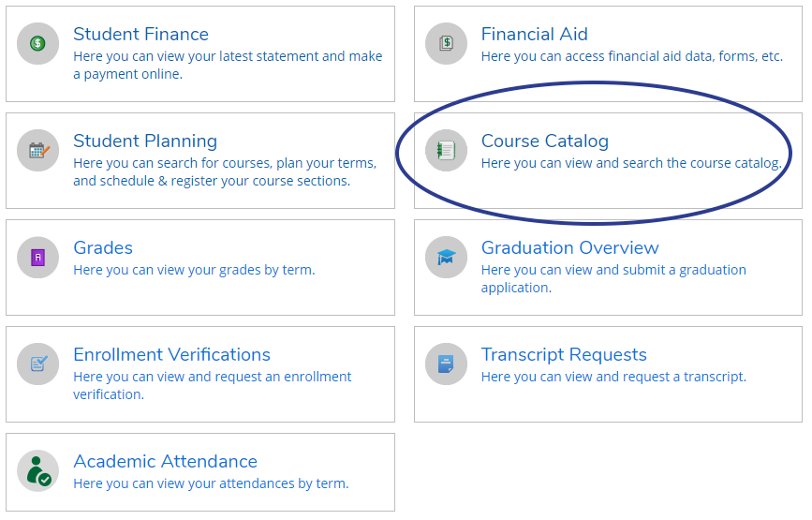Viewport: 812px width, 520px height.
Task: Go to Academic Attendance
Action: coord(165,462)
